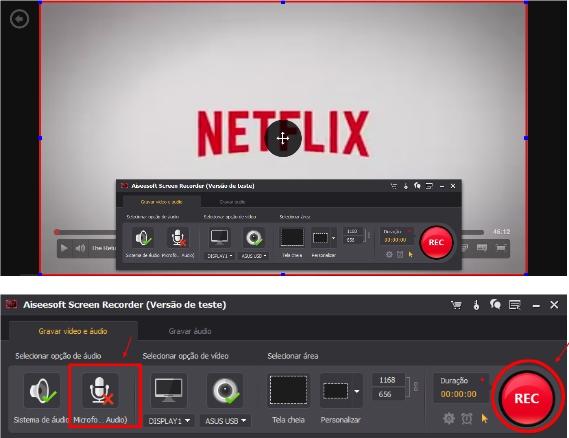The height and width of the screenshot is (438, 569).
Task: Enable the microphone audio option
Action: 99,391
